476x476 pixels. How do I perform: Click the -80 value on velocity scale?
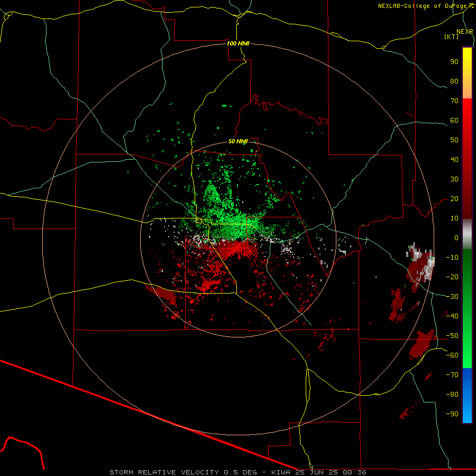(452, 395)
